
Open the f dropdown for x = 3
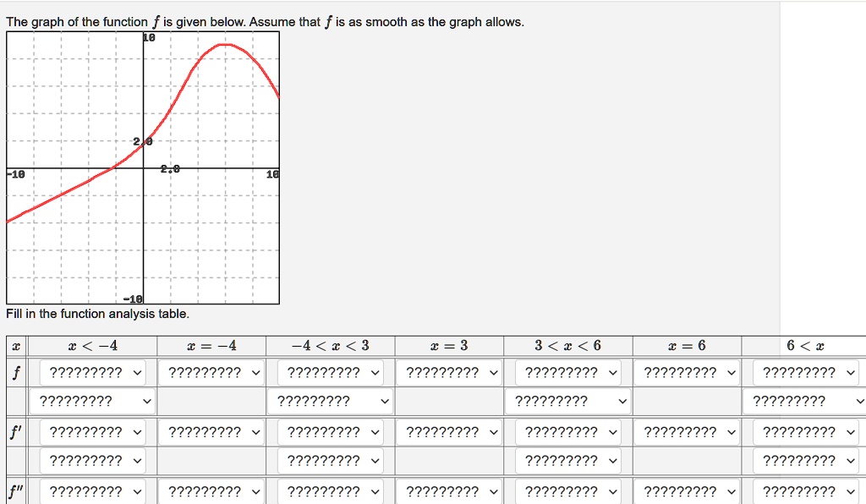(447, 371)
